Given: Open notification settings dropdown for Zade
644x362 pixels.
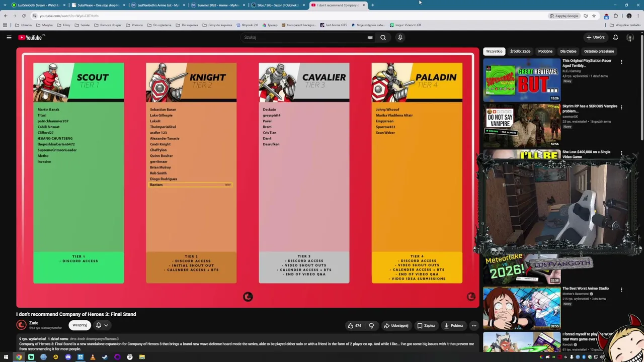Looking at the screenshot, I should [102, 325].
